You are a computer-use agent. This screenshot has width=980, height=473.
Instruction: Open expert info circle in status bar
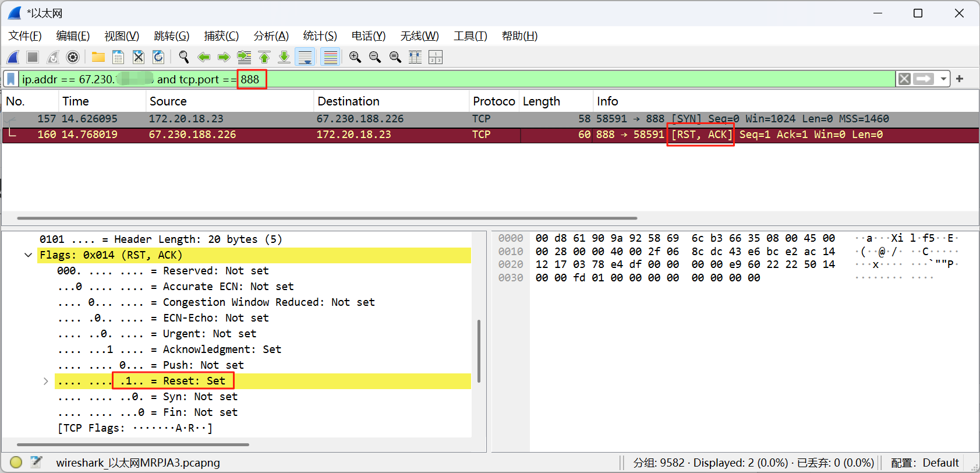(16, 463)
